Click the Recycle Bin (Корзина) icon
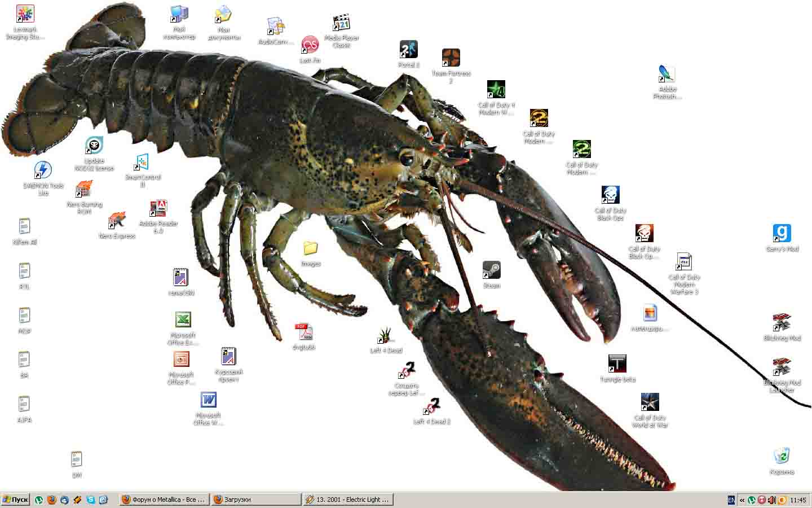This screenshot has height=508, width=812. (782, 456)
